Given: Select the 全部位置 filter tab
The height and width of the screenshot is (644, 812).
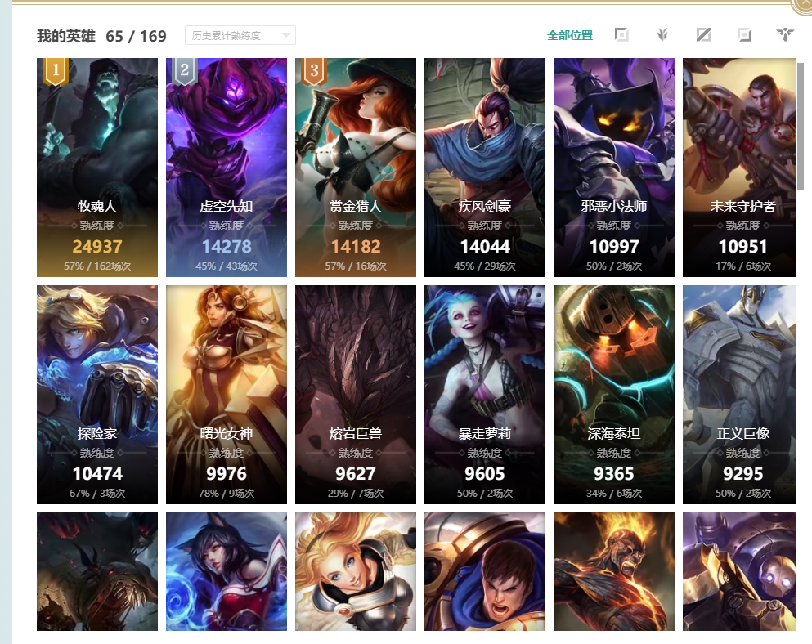Looking at the screenshot, I should [x=570, y=35].
